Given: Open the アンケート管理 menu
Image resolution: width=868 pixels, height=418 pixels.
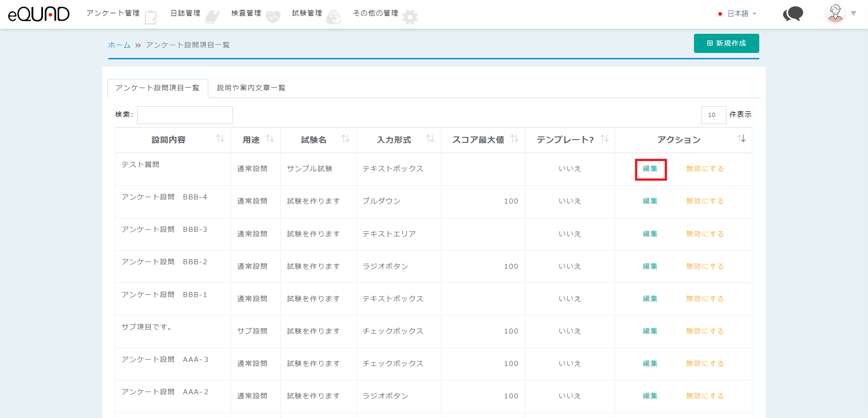Looking at the screenshot, I should (113, 13).
